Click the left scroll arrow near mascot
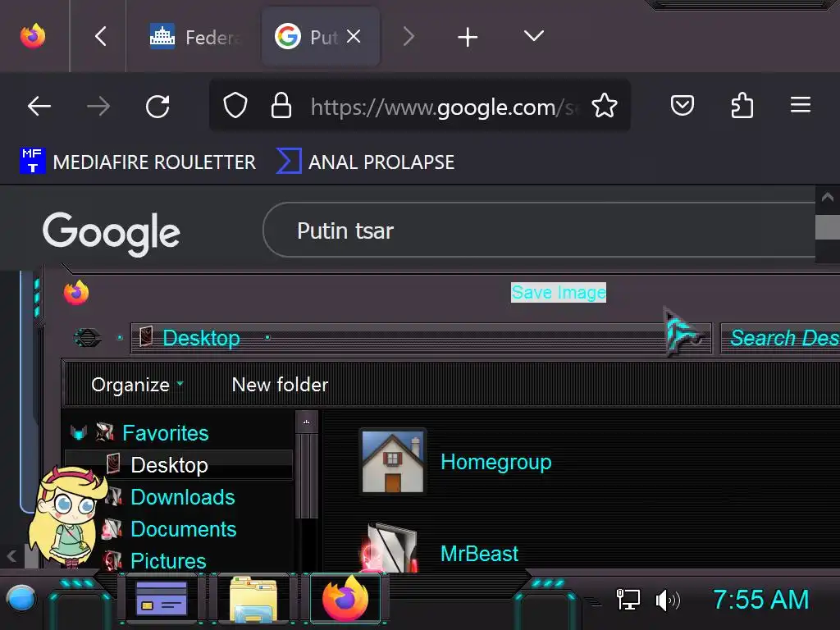 (11, 556)
